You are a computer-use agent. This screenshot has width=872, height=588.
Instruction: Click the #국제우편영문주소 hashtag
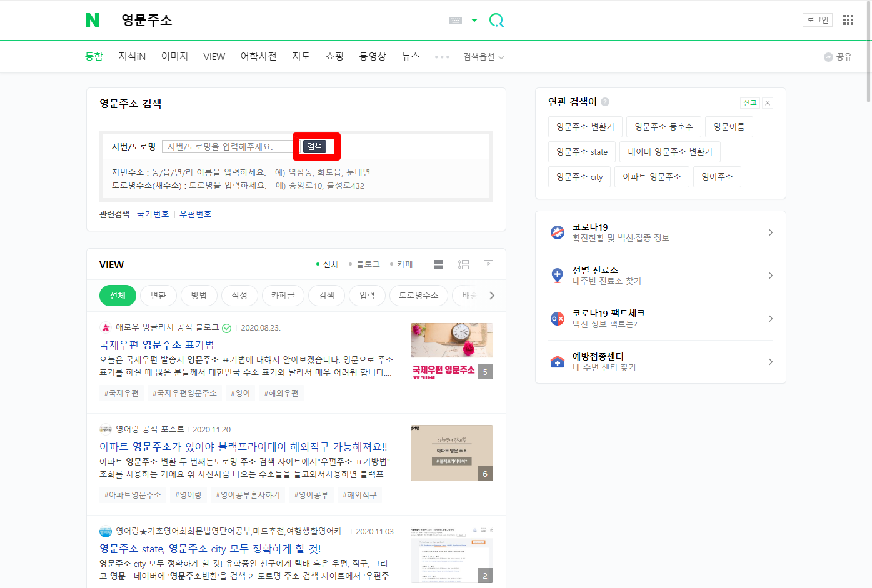coord(184,393)
